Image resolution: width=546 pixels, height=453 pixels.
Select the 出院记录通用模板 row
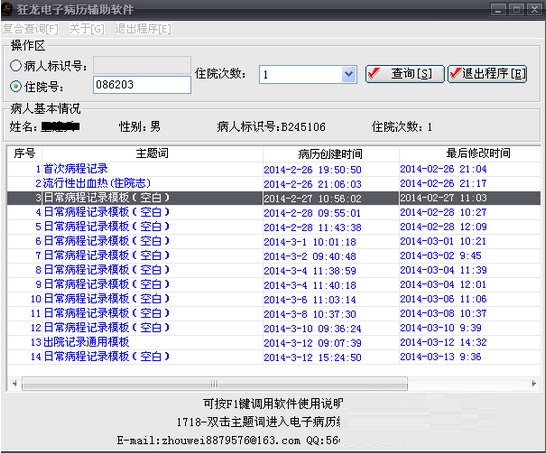[273, 342]
